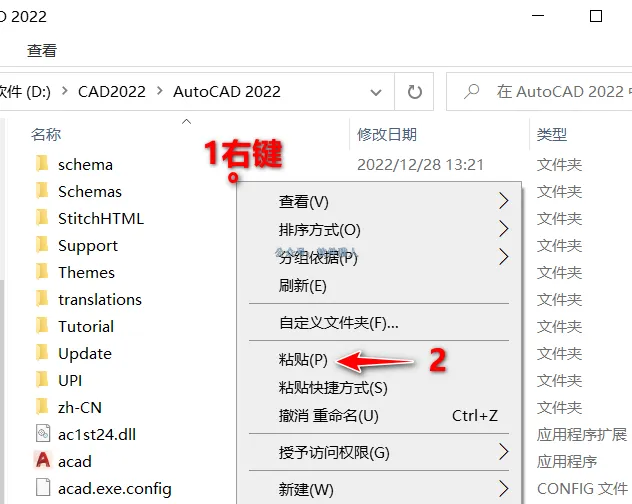Image resolution: width=632 pixels, height=504 pixels.
Task: Click the Update folder icon
Action: [42, 353]
